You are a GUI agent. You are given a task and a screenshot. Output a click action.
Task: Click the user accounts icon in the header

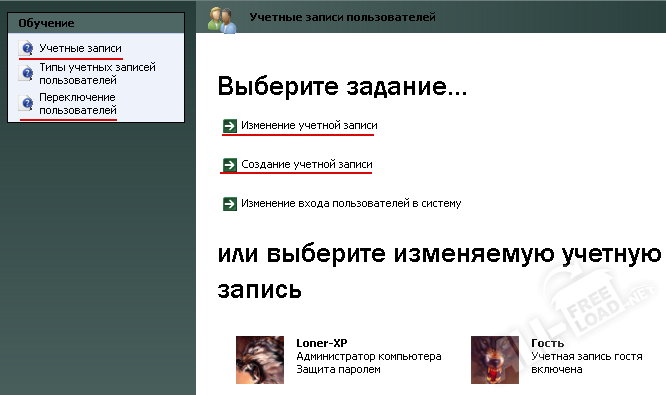tap(222, 20)
